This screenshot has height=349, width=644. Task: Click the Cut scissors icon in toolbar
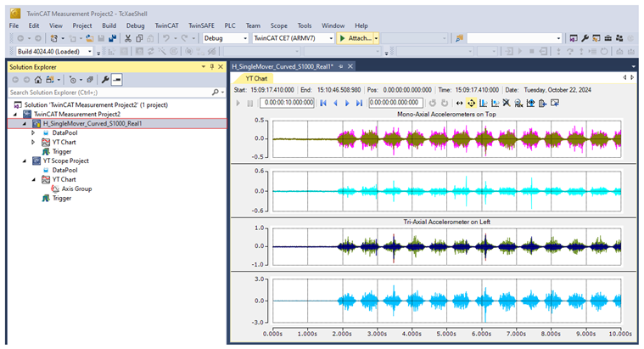[x=127, y=38]
